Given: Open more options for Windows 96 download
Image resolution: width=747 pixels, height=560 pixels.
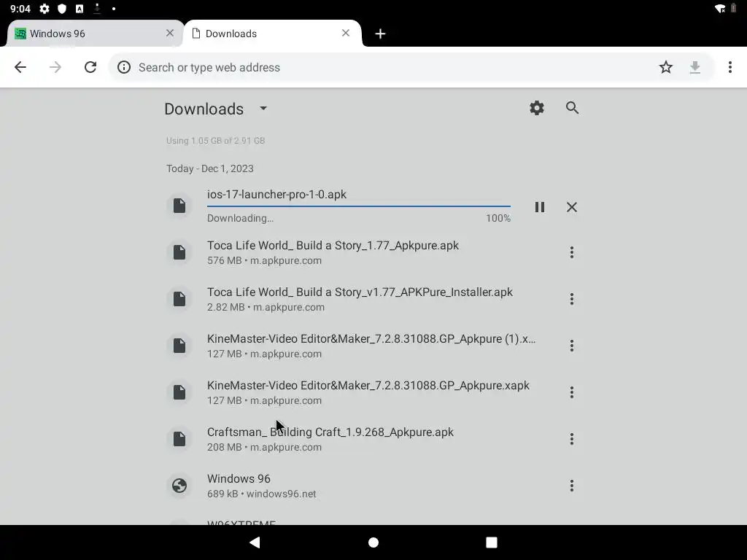Looking at the screenshot, I should 572,486.
